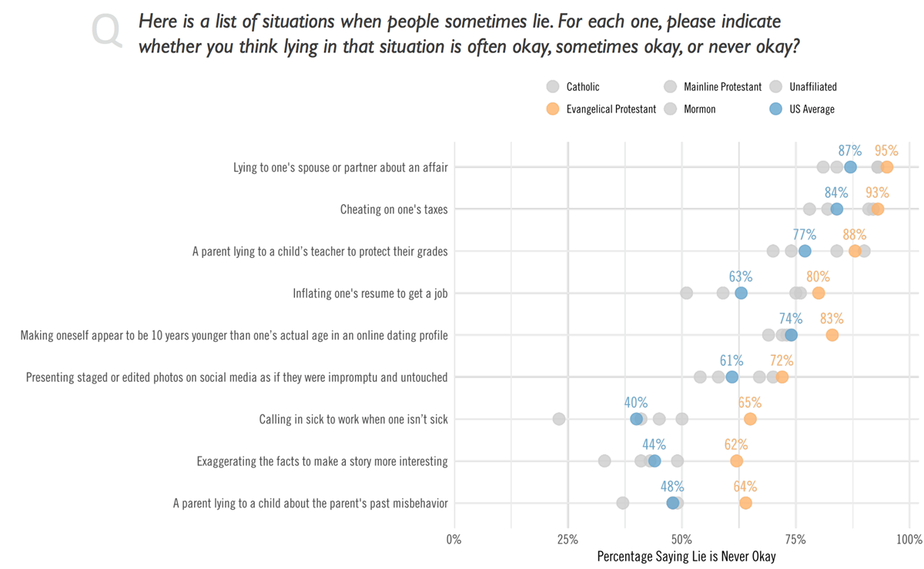Select the 87% blue affair data point

coord(850,167)
